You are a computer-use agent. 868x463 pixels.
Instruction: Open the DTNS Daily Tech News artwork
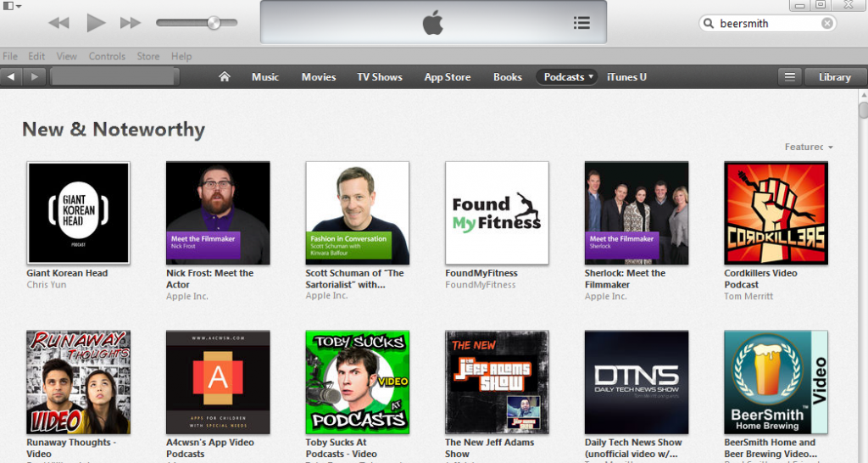pyautogui.click(x=637, y=382)
